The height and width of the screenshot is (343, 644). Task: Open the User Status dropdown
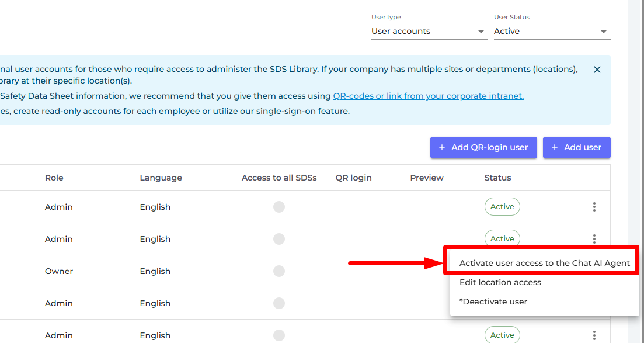(551, 32)
